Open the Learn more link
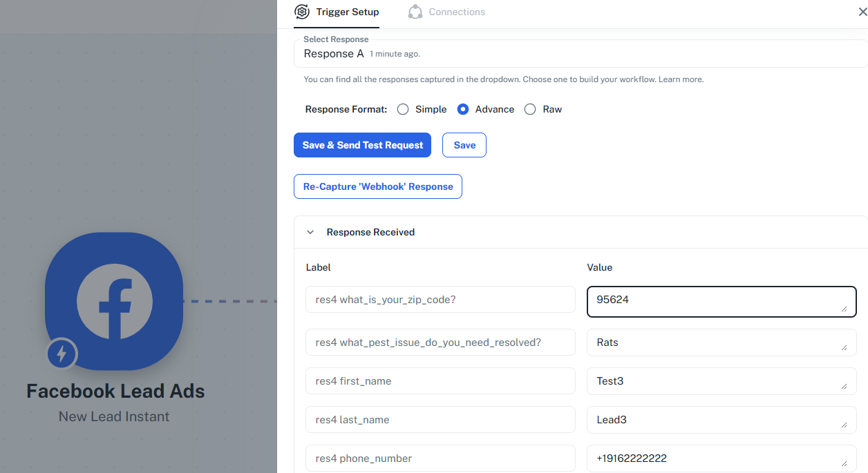The height and width of the screenshot is (473, 868). click(681, 79)
